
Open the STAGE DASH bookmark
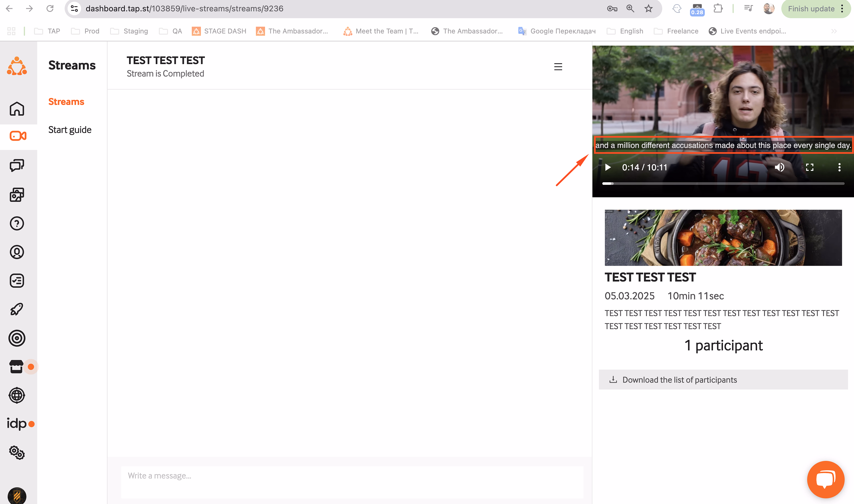coord(219,31)
